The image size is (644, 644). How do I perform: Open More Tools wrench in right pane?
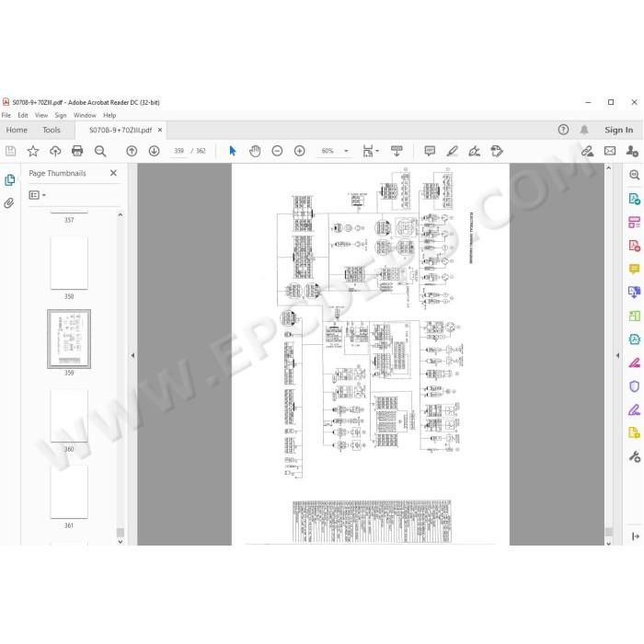click(634, 456)
